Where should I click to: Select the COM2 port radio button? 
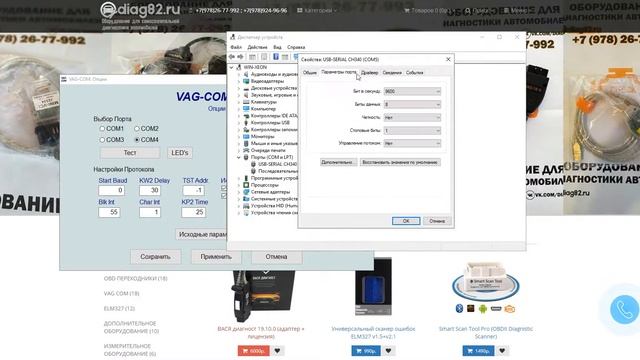click(x=137, y=129)
